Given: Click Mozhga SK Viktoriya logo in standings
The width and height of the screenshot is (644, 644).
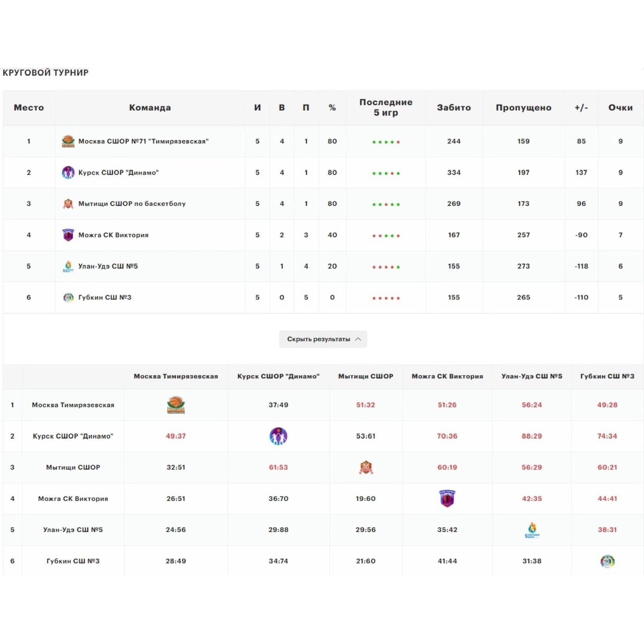Looking at the screenshot, I should (68, 235).
